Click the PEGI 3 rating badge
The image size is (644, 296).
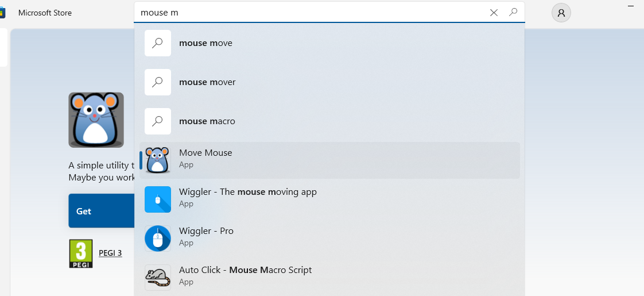coord(81,253)
